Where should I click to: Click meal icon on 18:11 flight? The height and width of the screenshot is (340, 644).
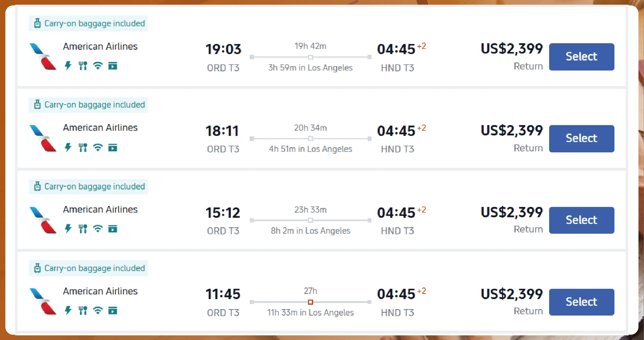pos(83,147)
